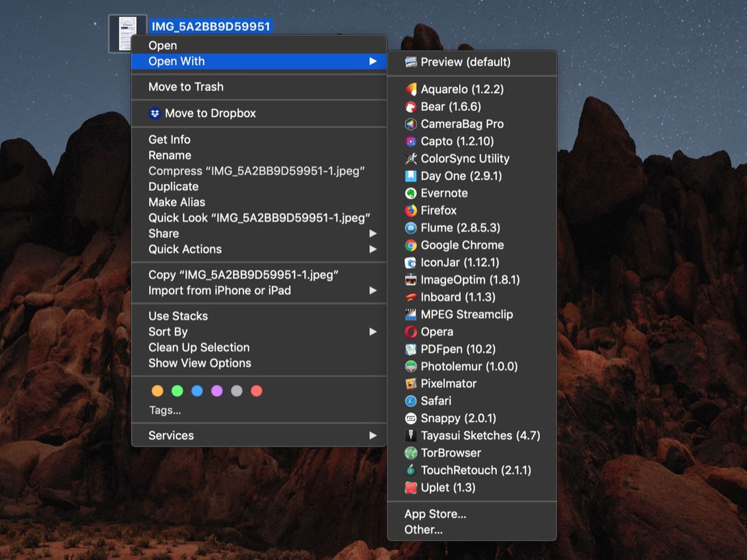Click the ColorSync Utility icon
This screenshot has width=747, height=560.
click(411, 159)
